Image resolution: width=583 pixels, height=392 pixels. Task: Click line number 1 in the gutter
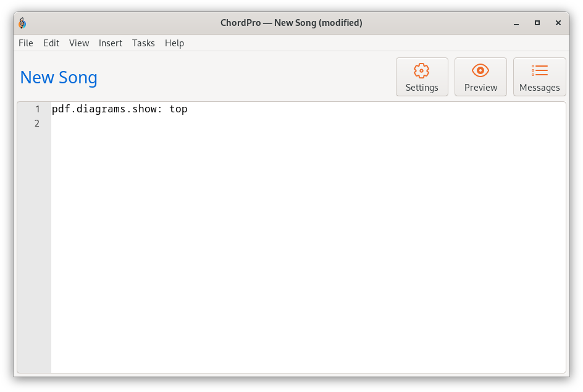click(37, 109)
